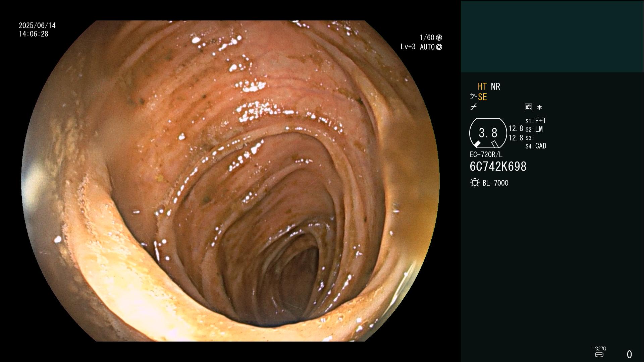The width and height of the screenshot is (644, 362).
Task: Select the orange SE label
Action: 482,97
